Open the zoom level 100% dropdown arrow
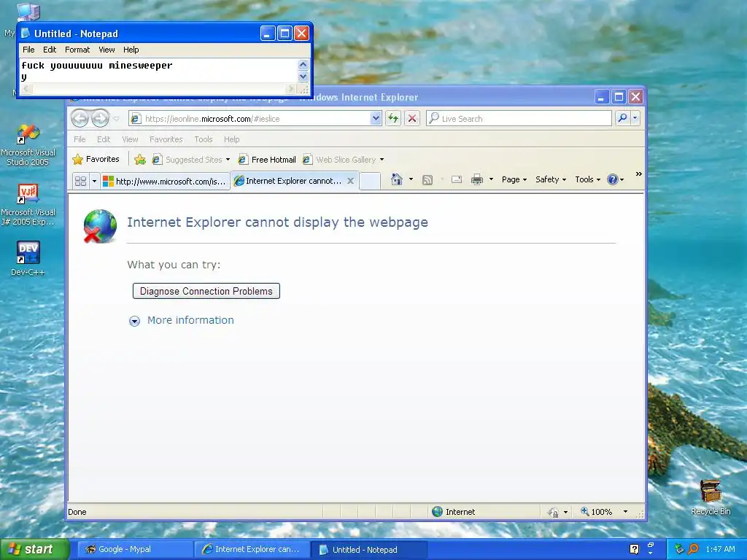The width and height of the screenshot is (747, 560). [625, 512]
